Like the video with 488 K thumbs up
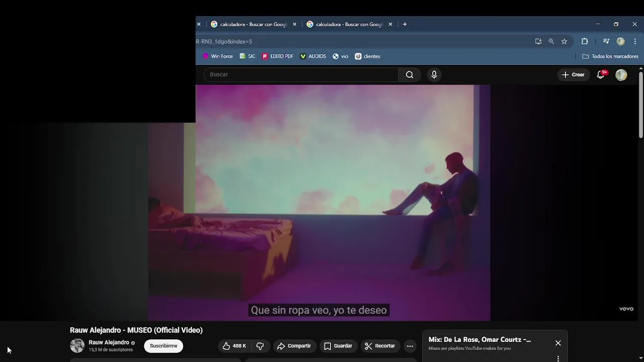The height and width of the screenshot is (362, 644). pos(234,346)
